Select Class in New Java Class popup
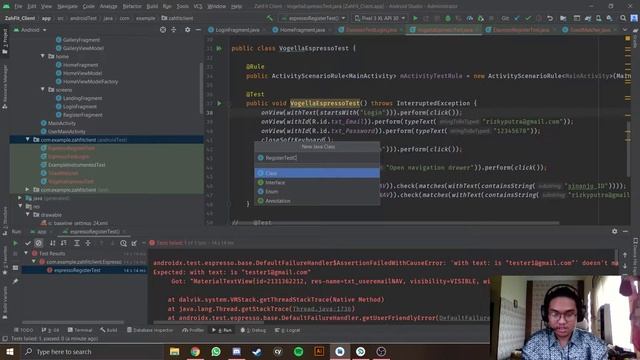The height and width of the screenshot is (360, 640). pyautogui.click(x=317, y=173)
